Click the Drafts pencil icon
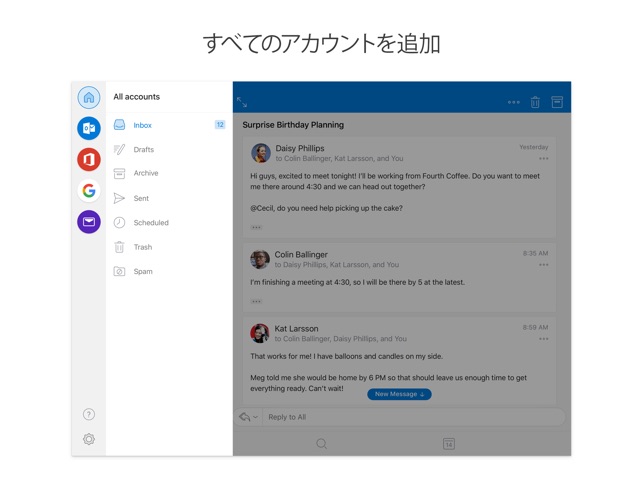This screenshot has height=482, width=643. click(x=119, y=149)
